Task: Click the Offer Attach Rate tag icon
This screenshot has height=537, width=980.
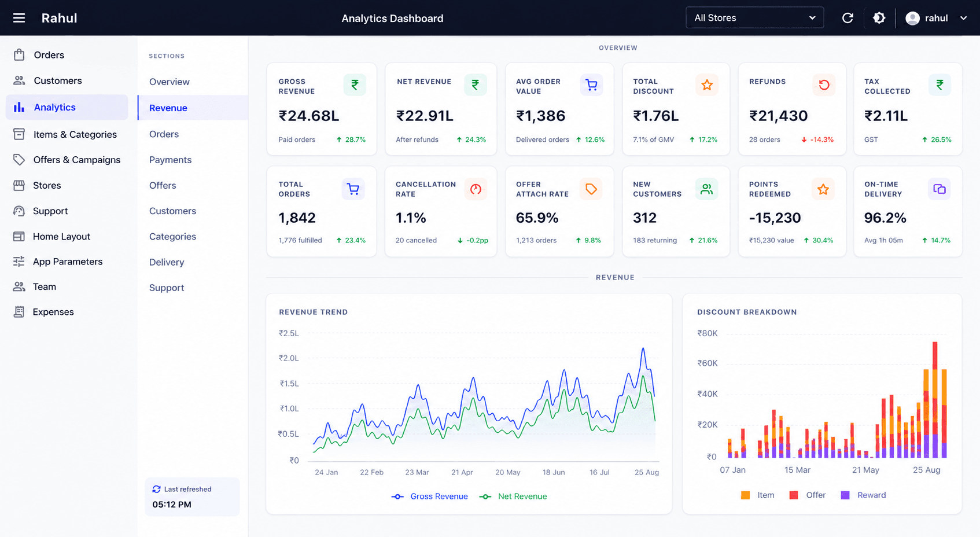Action: pos(591,189)
